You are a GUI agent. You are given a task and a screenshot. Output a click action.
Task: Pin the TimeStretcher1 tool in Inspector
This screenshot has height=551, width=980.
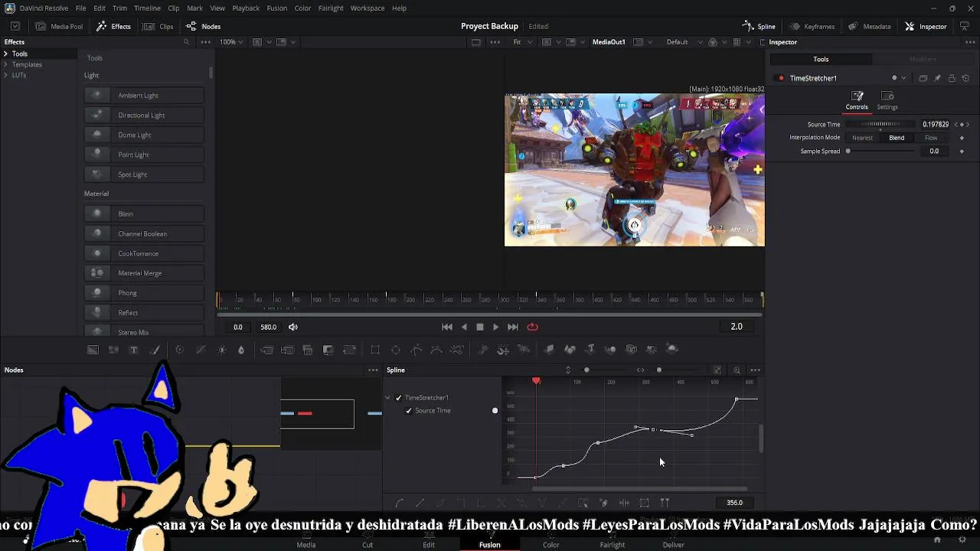(x=937, y=78)
